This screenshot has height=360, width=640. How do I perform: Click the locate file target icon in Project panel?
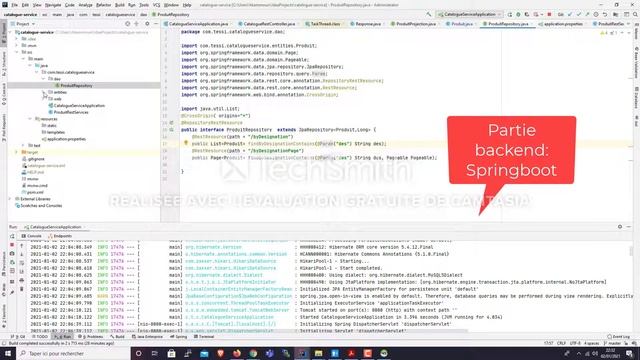(127, 24)
